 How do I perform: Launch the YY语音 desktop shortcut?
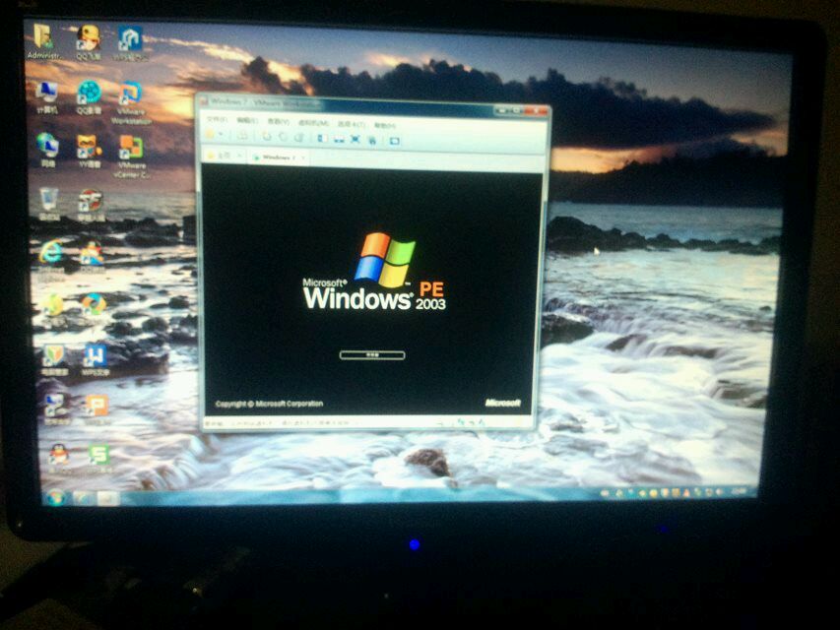coord(89,151)
